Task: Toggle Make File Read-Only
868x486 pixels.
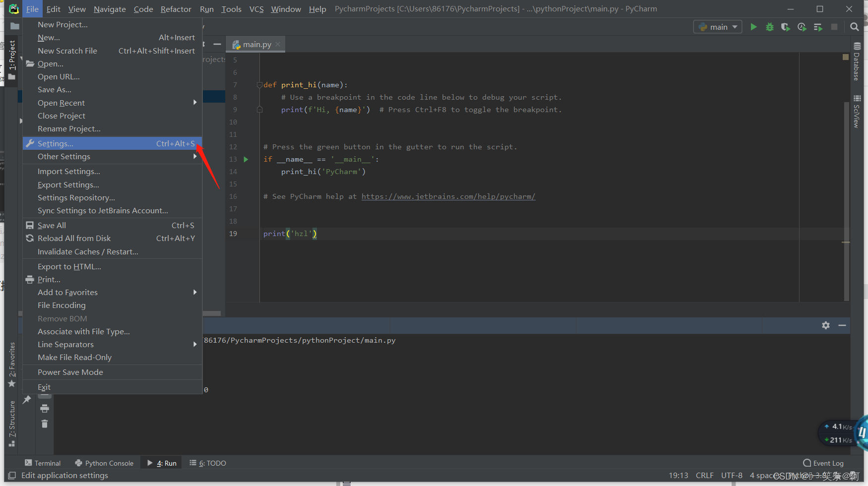Action: pos(113,357)
